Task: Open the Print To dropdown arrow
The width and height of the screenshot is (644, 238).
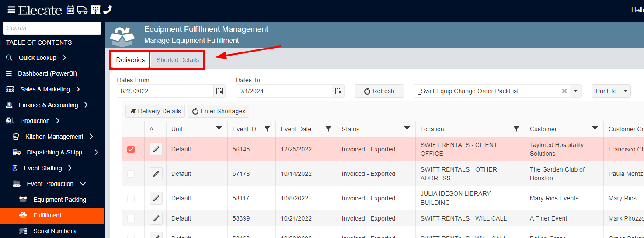Action: pos(626,91)
